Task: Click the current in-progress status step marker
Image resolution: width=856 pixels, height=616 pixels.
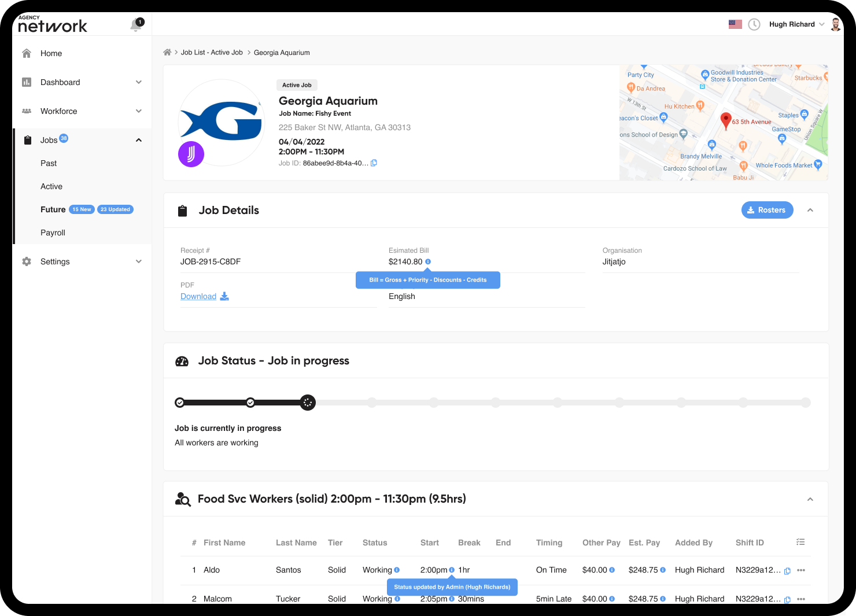Action: pyautogui.click(x=308, y=403)
